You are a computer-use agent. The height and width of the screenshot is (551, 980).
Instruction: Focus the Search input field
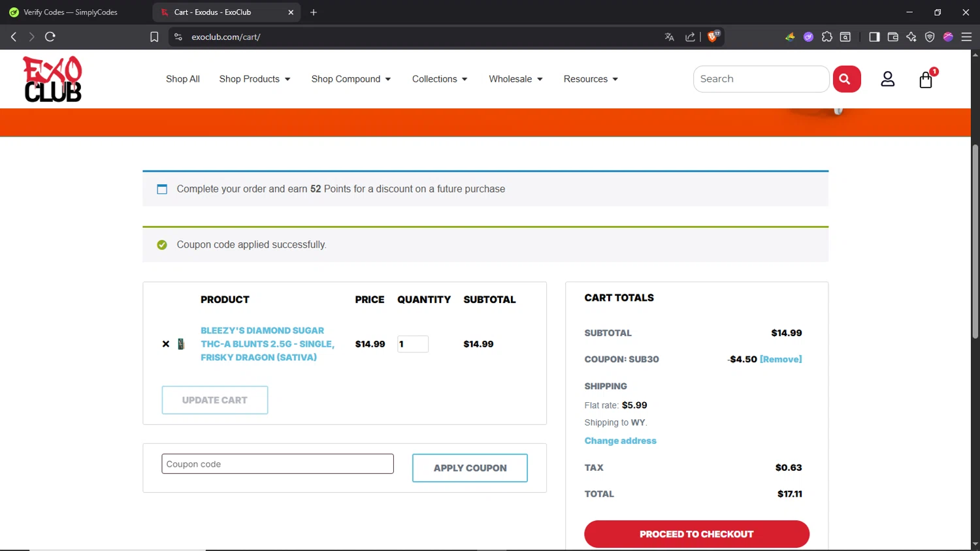pos(761,79)
